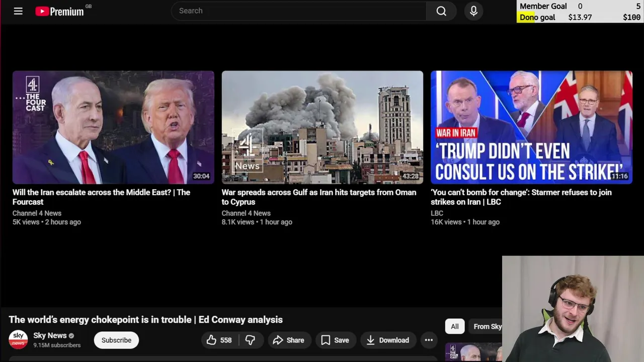Open 'Will the Iran escalate' video title

[101, 197]
